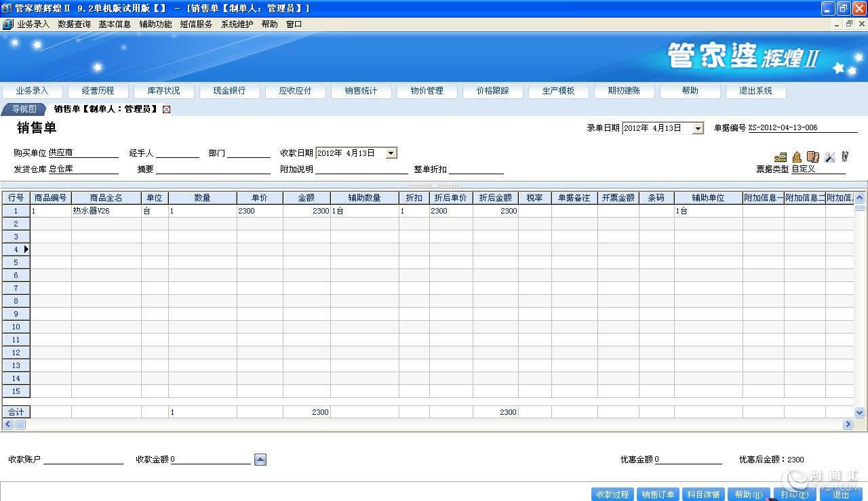868x501 pixels.
Task: Open the 收款日期 date dropdown
Action: pos(391,153)
